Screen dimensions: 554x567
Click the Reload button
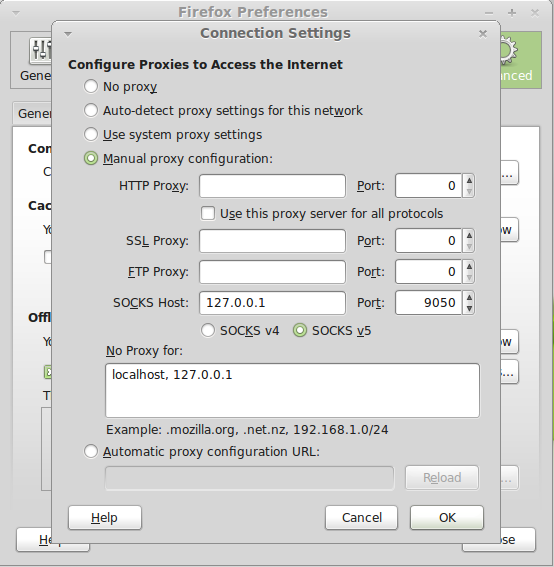click(x=442, y=478)
